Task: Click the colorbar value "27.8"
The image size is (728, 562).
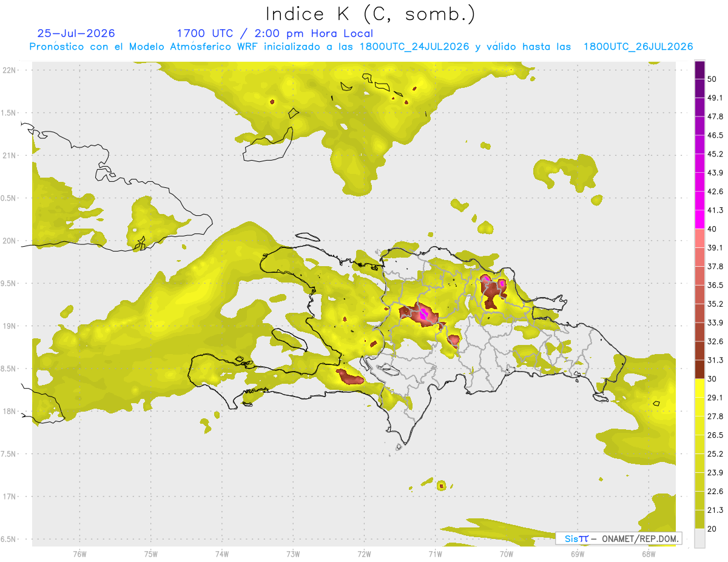Action: [x=715, y=416]
